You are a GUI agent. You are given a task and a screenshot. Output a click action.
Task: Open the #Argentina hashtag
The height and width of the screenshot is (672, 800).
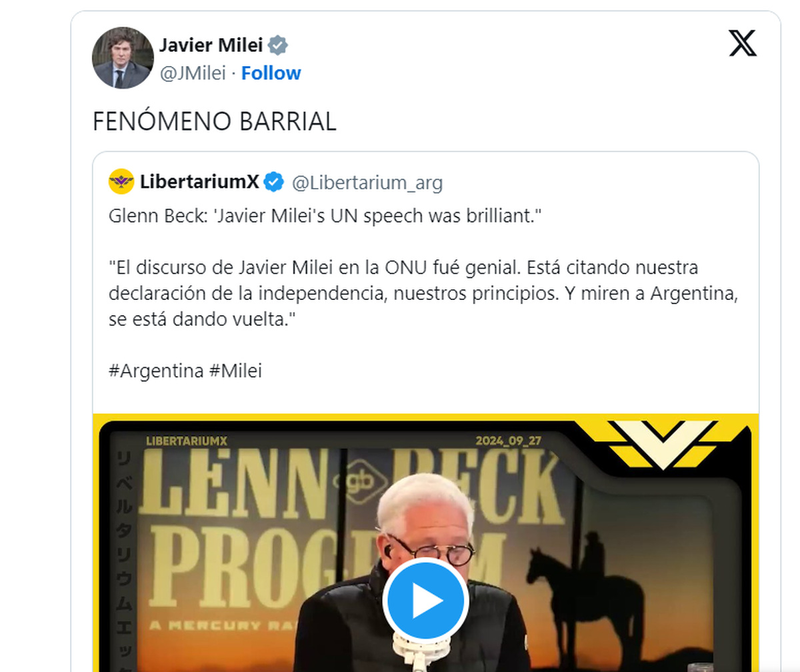tap(156, 371)
